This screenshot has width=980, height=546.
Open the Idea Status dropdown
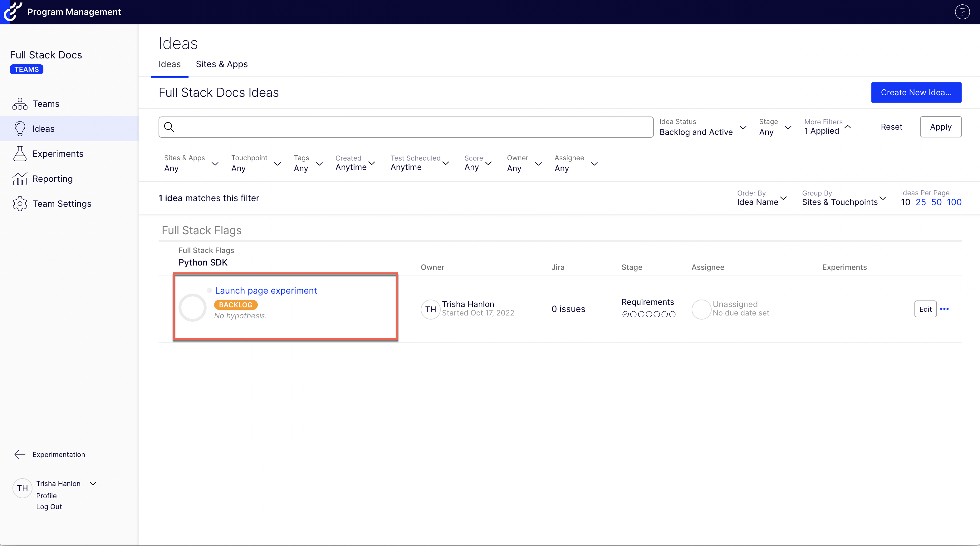703,127
